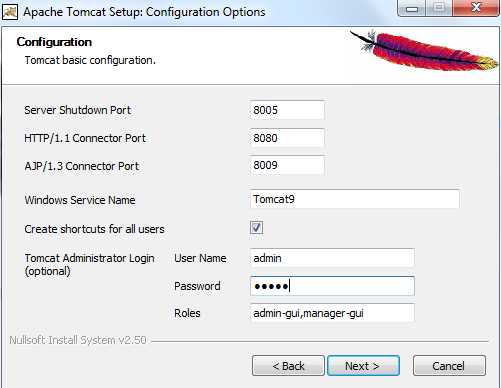The width and height of the screenshot is (501, 388).
Task: Click the Server Shutdown Port field
Action: (287, 110)
